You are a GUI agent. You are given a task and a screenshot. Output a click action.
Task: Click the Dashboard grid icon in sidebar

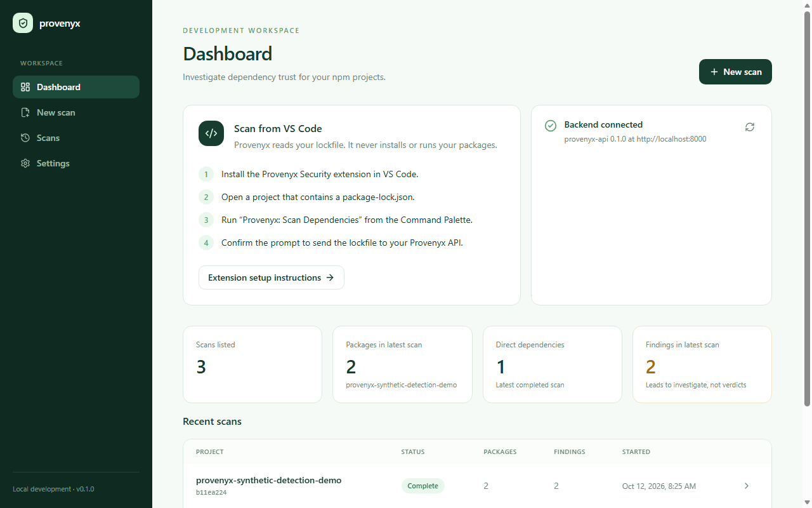tap(25, 87)
